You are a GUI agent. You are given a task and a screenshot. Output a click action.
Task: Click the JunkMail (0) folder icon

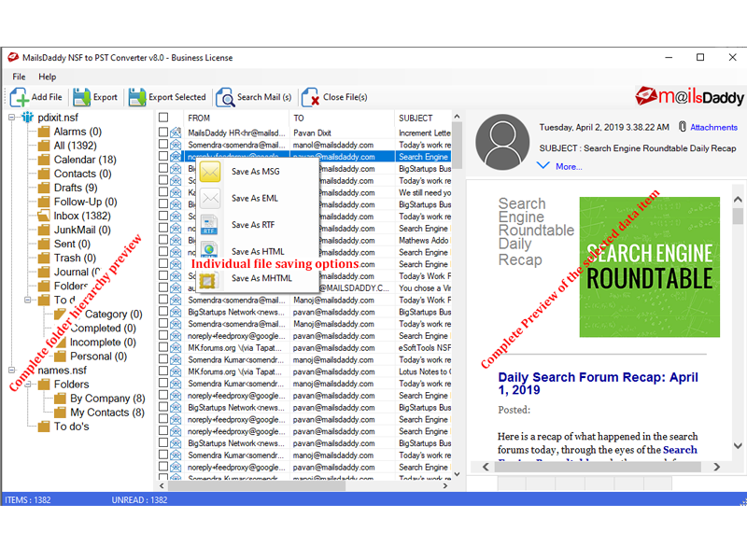pos(44,230)
